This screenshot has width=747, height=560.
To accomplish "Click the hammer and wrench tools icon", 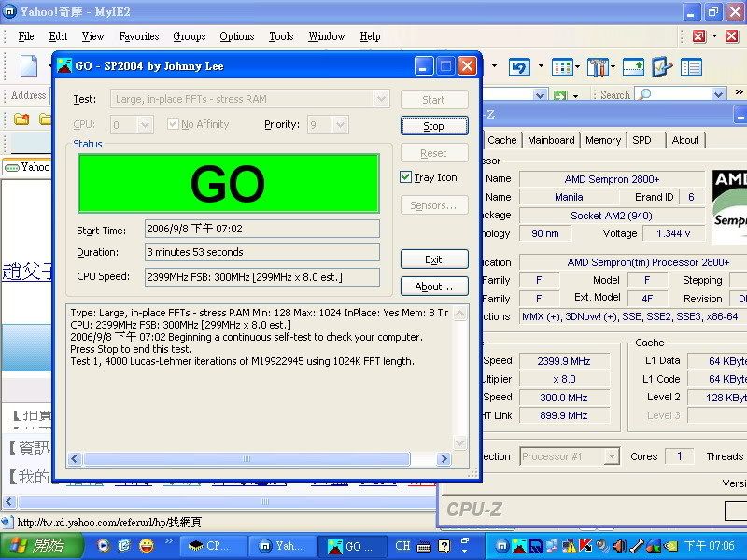I will click(598, 67).
